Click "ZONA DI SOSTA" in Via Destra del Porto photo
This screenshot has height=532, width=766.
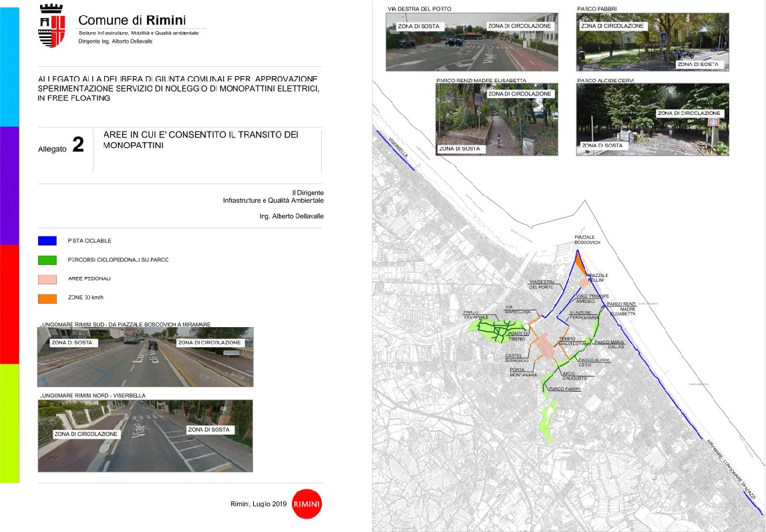(x=419, y=26)
